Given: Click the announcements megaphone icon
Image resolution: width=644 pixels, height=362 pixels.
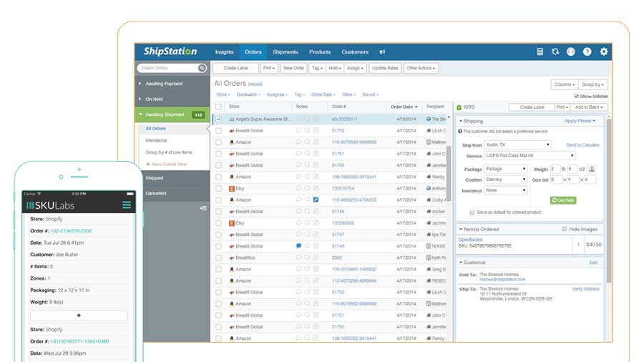Looking at the screenshot, I should click(x=382, y=52).
